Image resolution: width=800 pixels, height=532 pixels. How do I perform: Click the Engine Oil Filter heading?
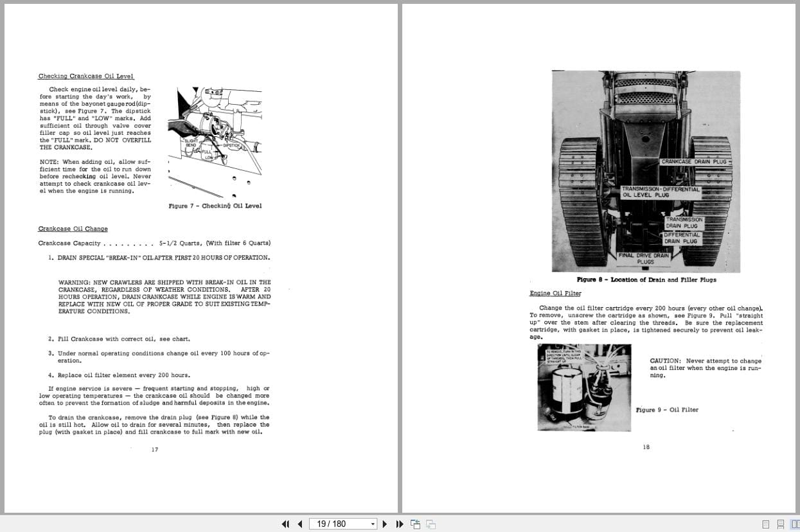[554, 293]
